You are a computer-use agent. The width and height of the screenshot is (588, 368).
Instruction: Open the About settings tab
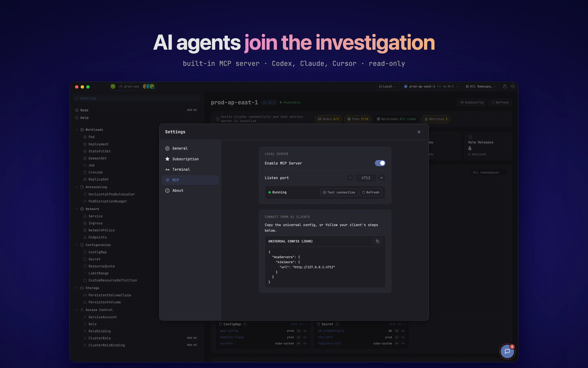[190, 191]
